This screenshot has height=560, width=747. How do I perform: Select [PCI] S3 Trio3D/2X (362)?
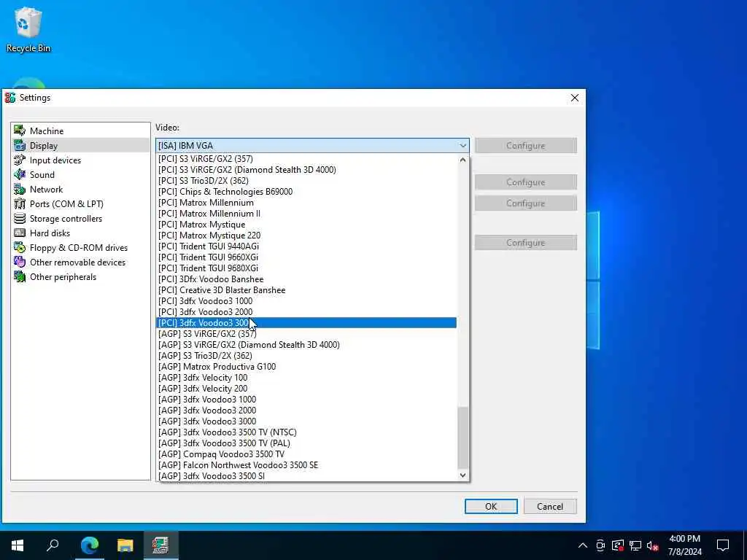(306, 181)
